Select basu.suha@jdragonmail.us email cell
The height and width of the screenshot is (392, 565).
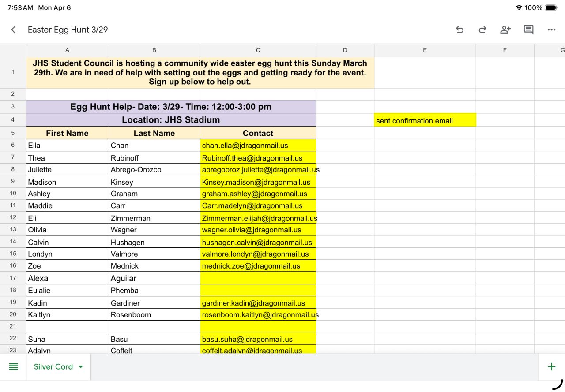(258, 339)
